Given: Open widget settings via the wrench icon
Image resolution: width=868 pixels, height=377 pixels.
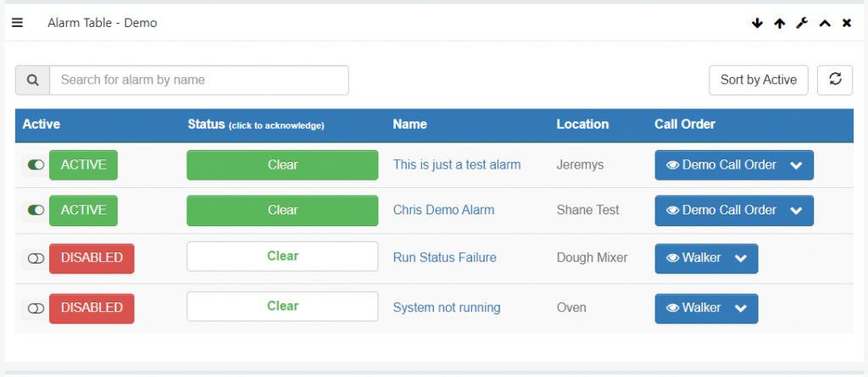Looking at the screenshot, I should pos(802,23).
